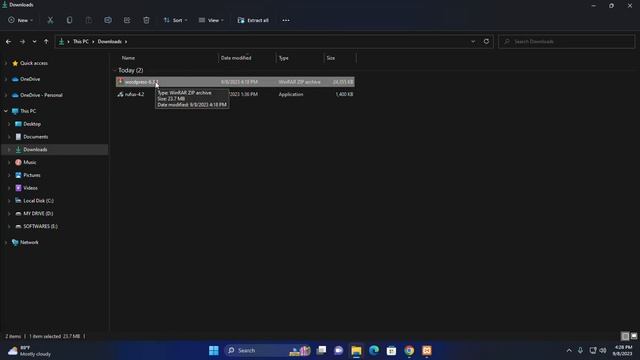640x360 pixels.
Task: Open the See more three-dots menu
Action: 286,20
